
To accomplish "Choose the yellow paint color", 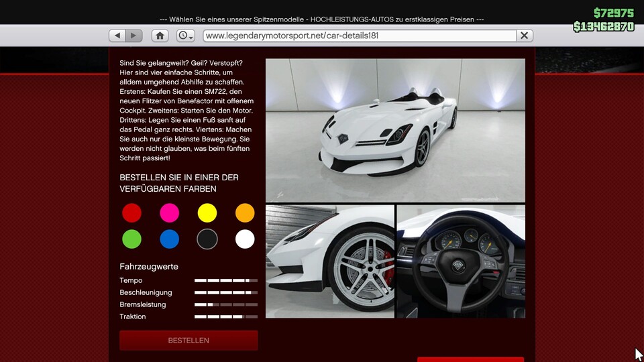I will coord(207,213).
